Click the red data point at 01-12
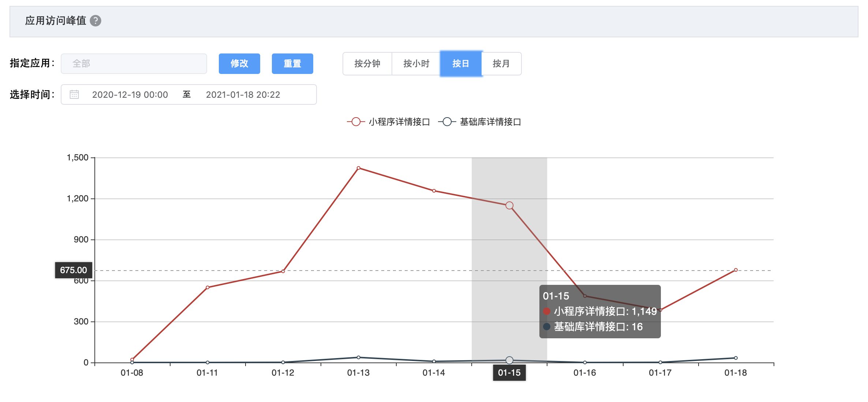 (x=283, y=271)
